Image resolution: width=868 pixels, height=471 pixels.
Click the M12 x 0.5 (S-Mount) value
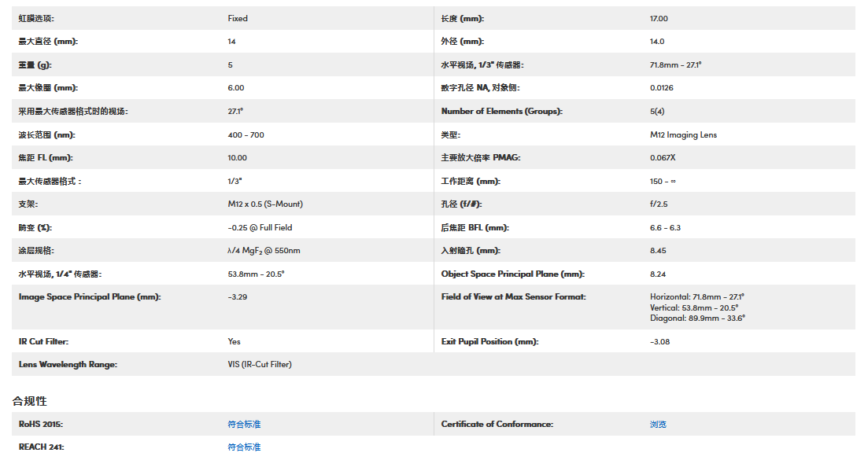point(265,204)
